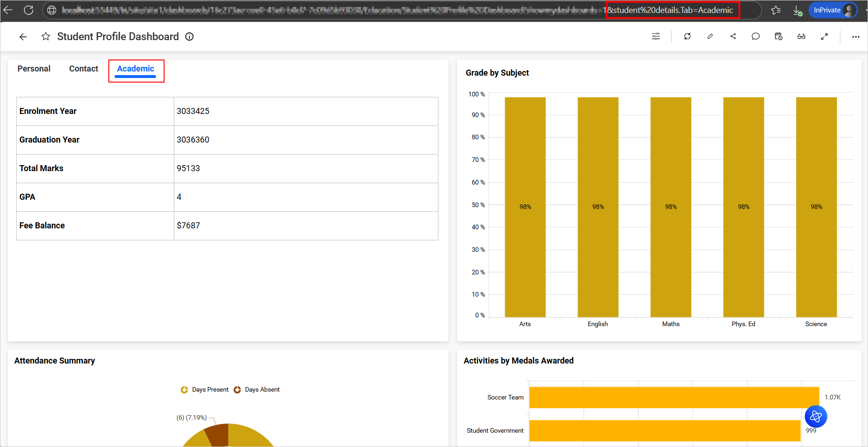Navigate back using the report back arrow
This screenshot has width=868, height=447.
click(x=23, y=36)
